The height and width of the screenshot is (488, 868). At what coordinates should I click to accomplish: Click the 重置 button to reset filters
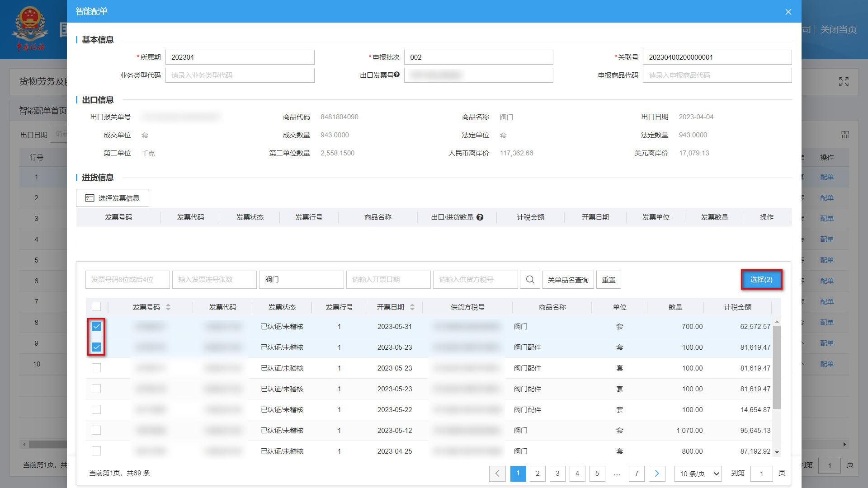pos(609,280)
